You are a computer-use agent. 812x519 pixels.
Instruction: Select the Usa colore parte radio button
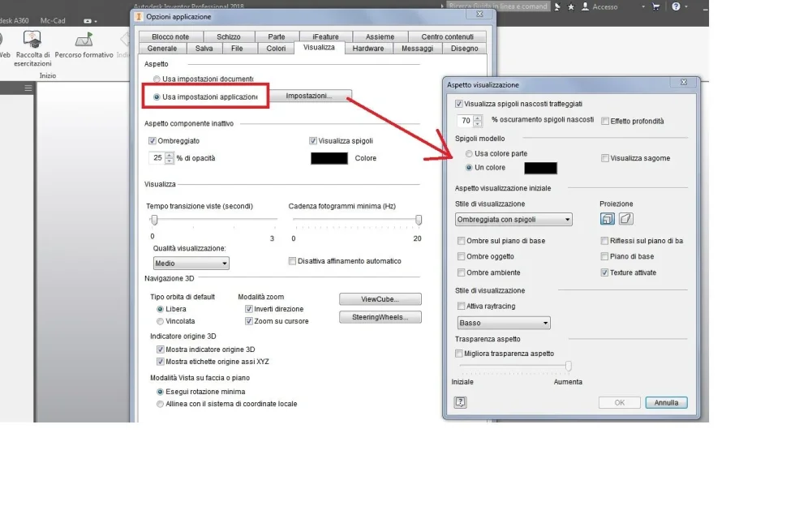coord(469,154)
